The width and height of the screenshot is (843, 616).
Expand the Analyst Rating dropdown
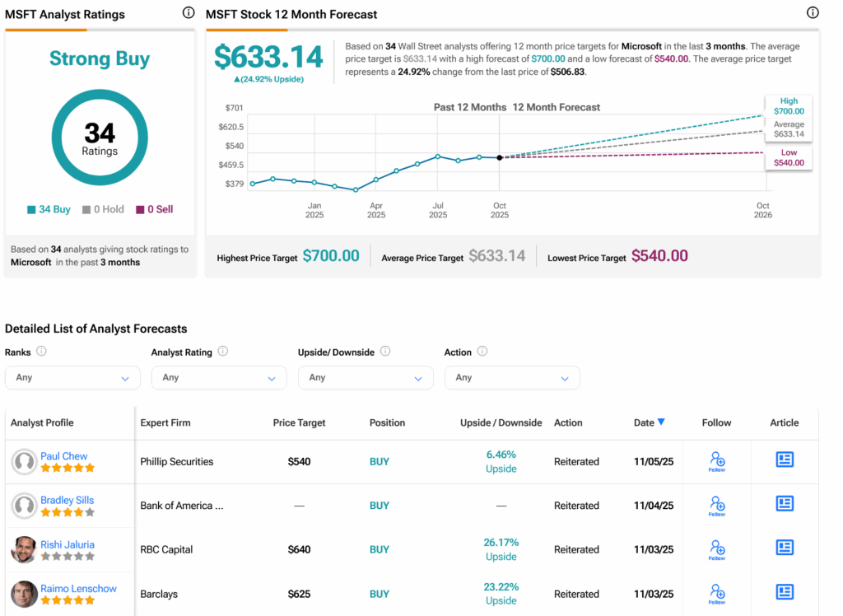coord(219,378)
